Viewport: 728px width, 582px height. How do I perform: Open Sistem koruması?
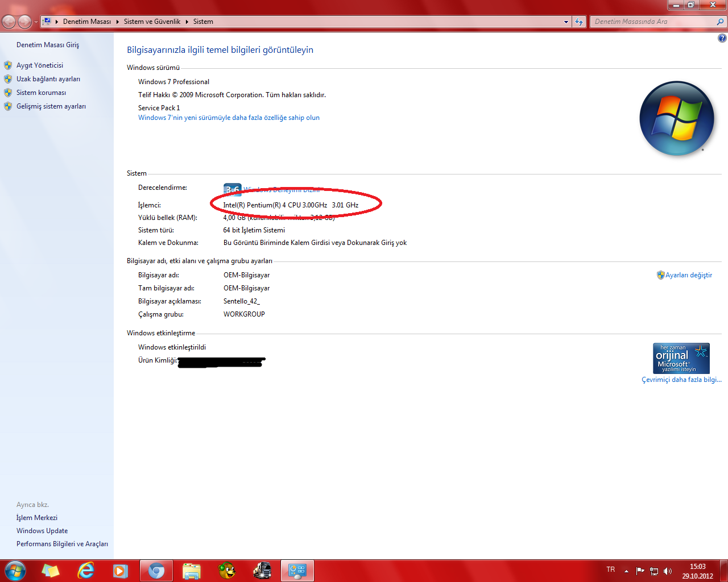click(41, 93)
